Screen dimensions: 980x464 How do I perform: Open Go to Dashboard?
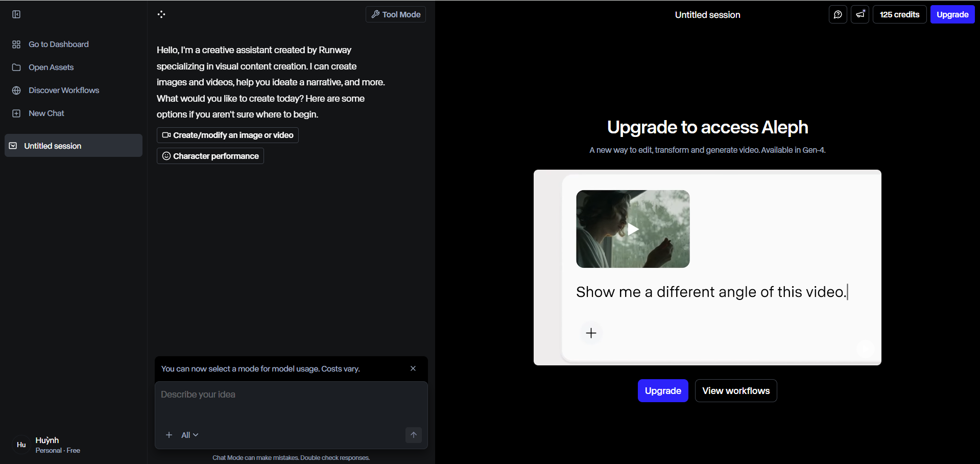pos(51,44)
